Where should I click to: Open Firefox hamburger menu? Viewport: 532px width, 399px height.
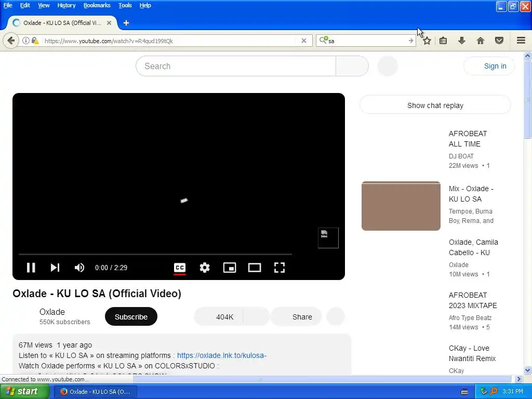click(521, 41)
